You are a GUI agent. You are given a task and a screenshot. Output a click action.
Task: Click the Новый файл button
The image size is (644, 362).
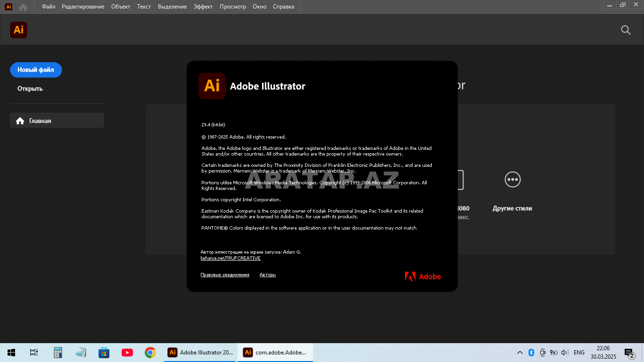coord(36,70)
